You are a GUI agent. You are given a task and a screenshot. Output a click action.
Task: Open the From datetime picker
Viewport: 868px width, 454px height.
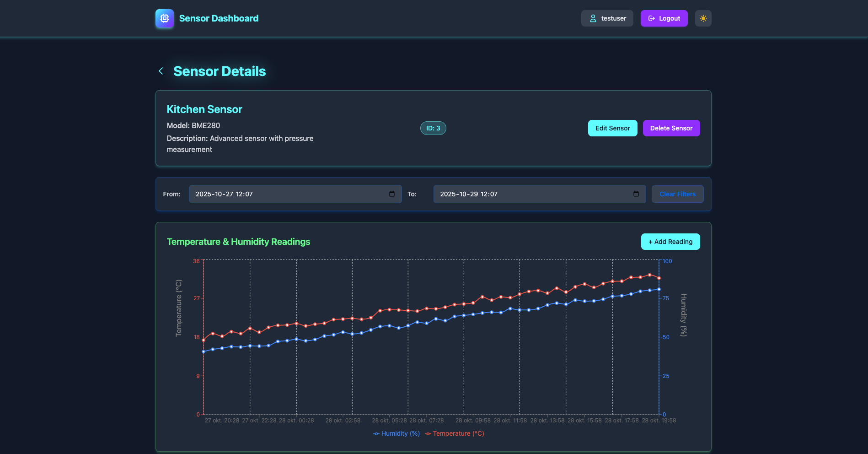pyautogui.click(x=295, y=194)
